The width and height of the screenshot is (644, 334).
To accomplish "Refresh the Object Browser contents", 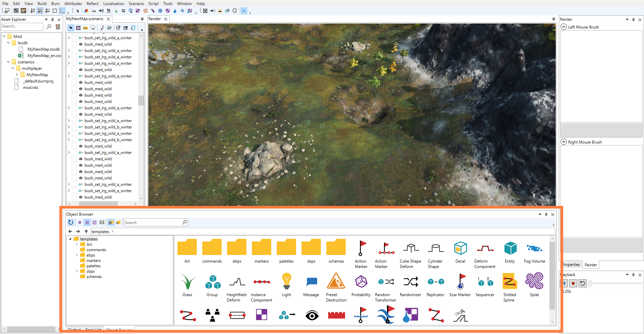I will 70,222.
